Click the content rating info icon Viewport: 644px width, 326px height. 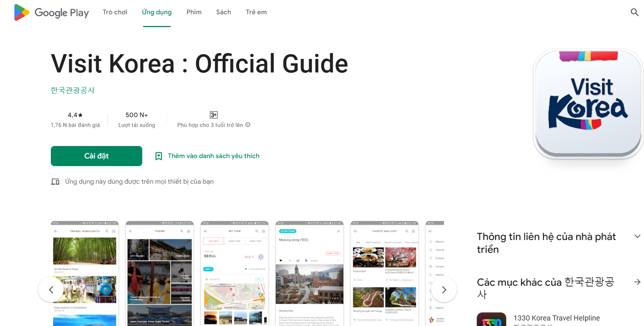point(248,125)
